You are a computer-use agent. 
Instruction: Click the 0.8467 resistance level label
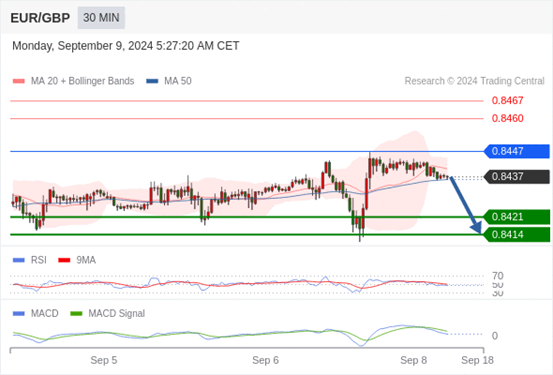508,101
